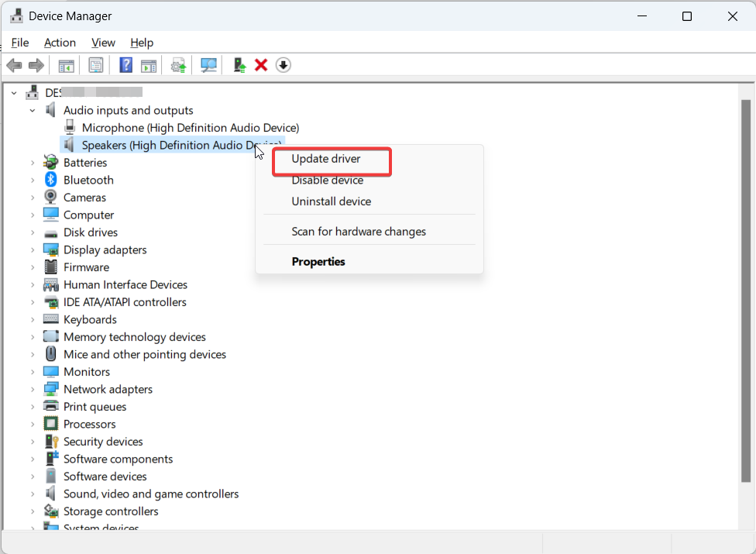756x554 pixels.
Task: Expand the Network adapters category
Action: coord(33,390)
